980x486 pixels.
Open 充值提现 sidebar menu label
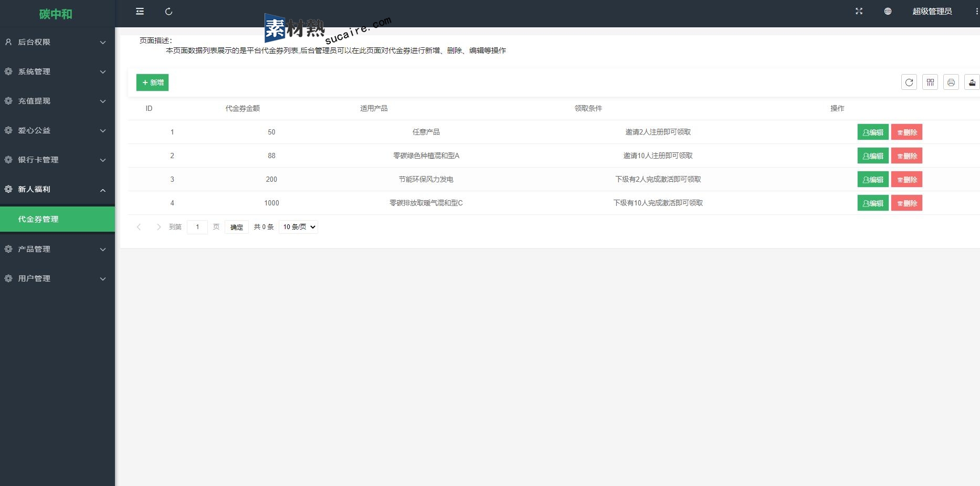(34, 101)
